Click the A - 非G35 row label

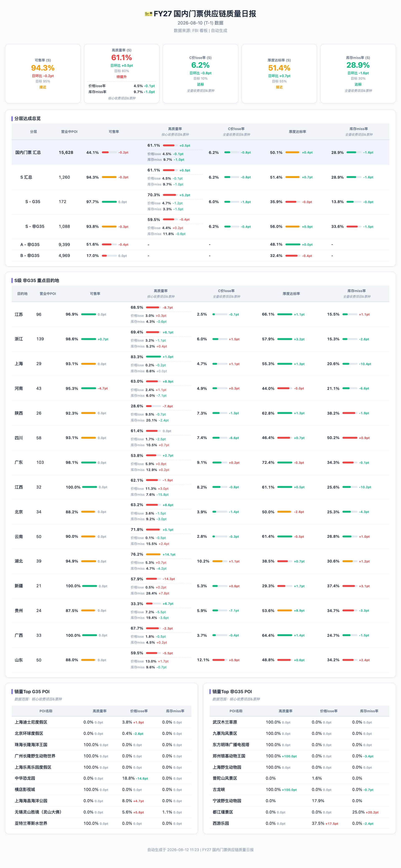coord(30,245)
